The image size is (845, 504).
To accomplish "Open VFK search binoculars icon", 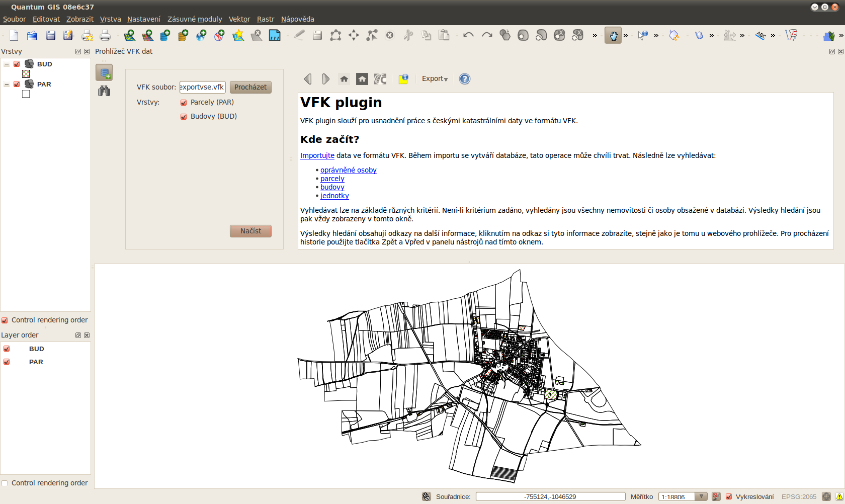I will (104, 91).
